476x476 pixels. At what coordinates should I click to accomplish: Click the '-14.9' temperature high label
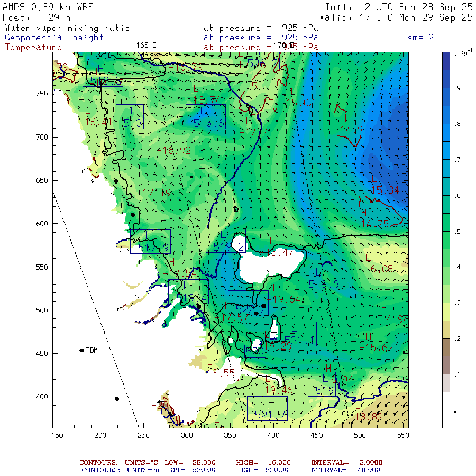click(x=349, y=130)
